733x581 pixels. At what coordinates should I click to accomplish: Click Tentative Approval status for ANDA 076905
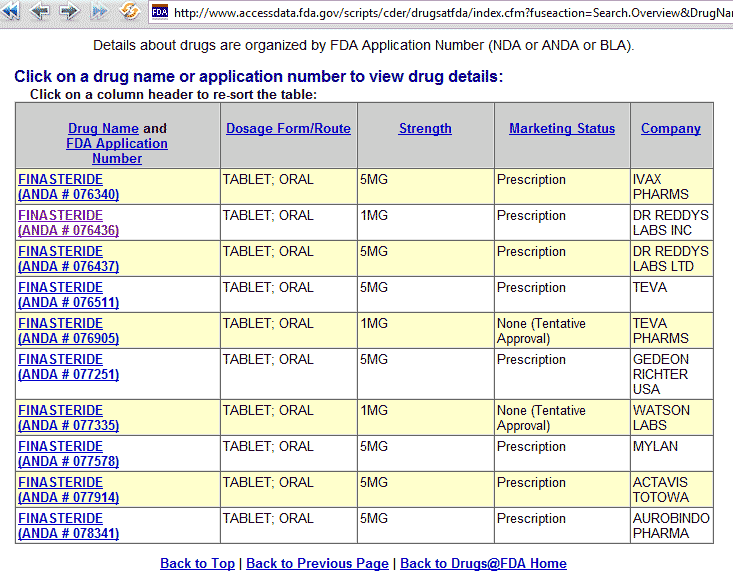(541, 330)
